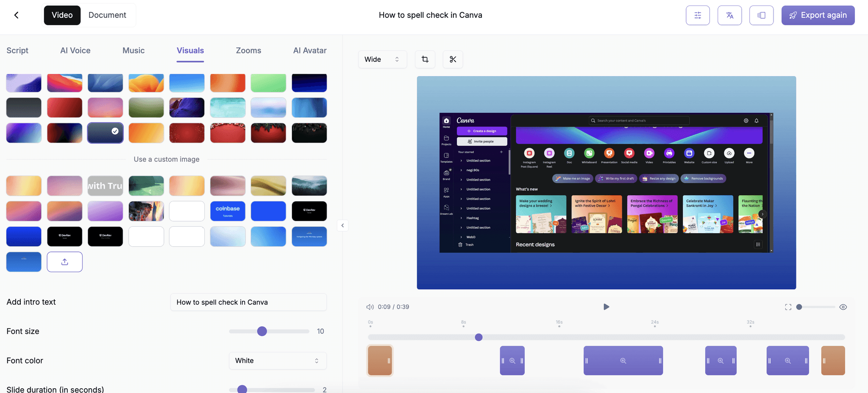The width and height of the screenshot is (868, 393).
Task: Mute the preview audio speaker icon
Action: click(x=370, y=307)
